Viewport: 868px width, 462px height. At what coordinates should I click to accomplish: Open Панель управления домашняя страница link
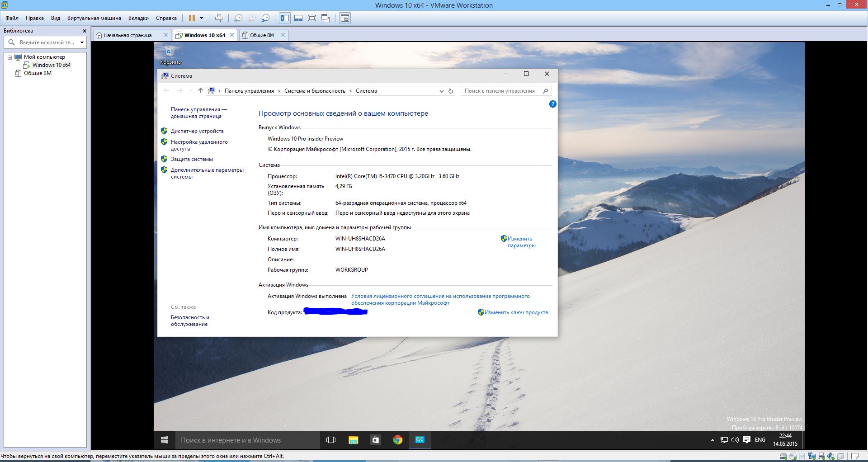point(199,113)
